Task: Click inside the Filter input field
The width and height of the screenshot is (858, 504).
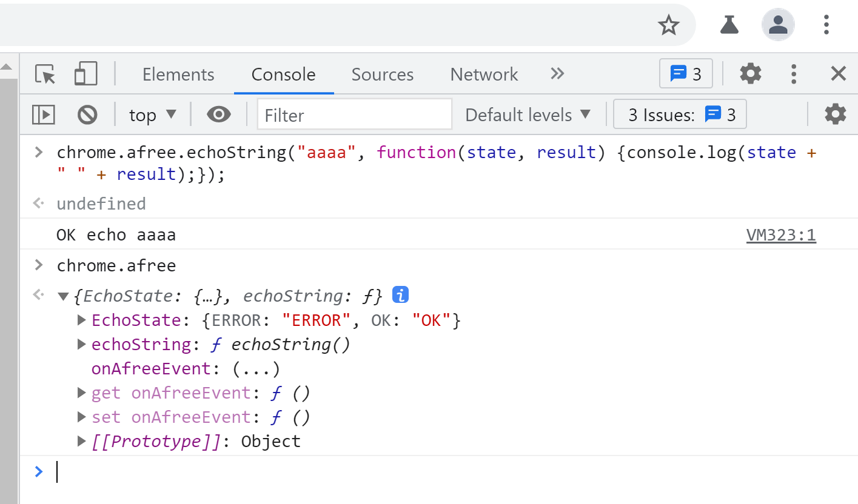Action: (354, 114)
